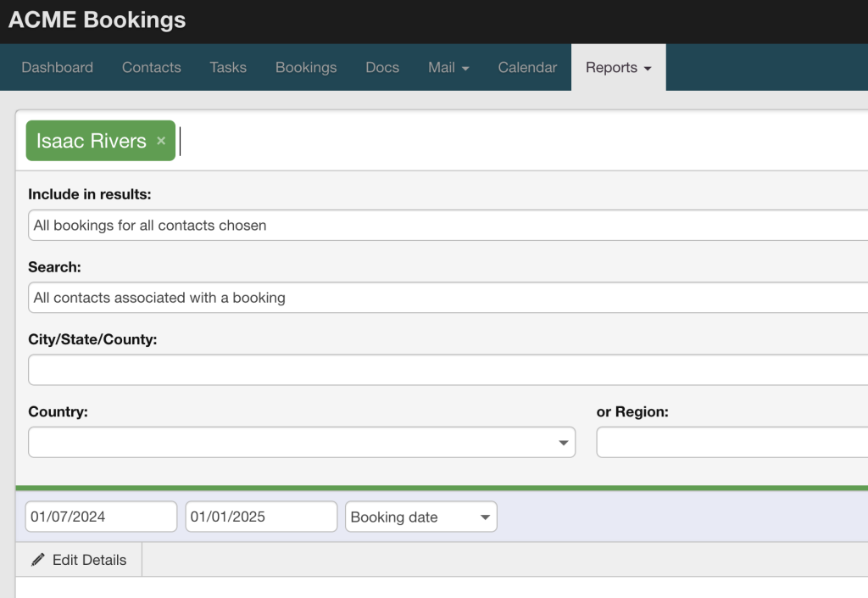Go to the Contacts section
868x598 pixels.
151,67
